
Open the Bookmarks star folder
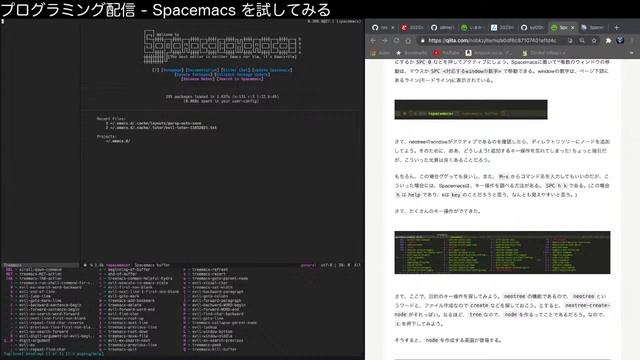412,53
